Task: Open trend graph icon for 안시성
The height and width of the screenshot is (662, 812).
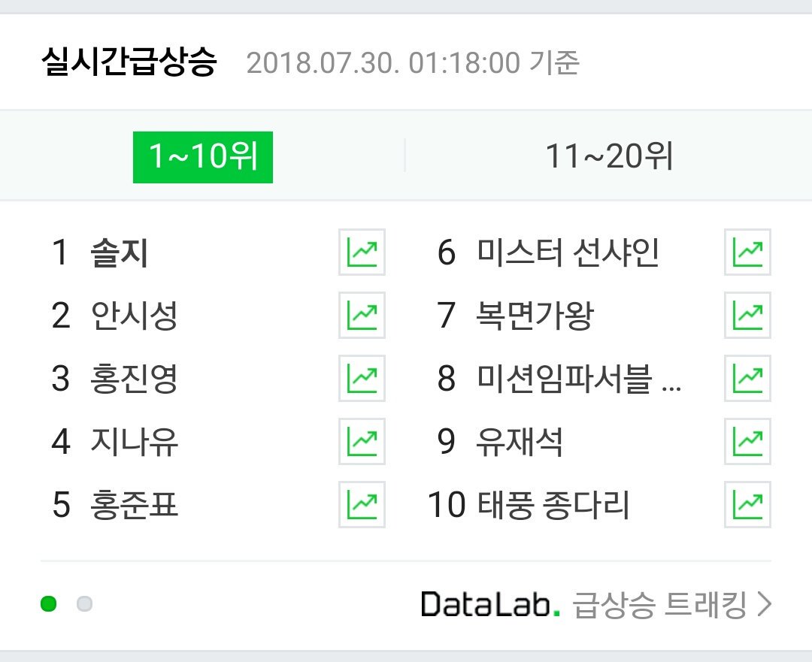Action: [362, 316]
